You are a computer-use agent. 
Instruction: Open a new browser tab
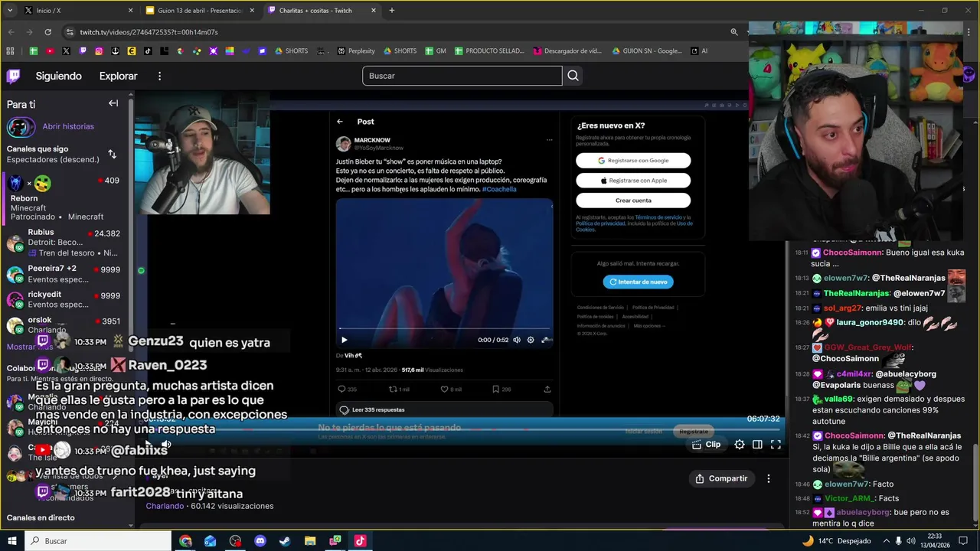[392, 11]
